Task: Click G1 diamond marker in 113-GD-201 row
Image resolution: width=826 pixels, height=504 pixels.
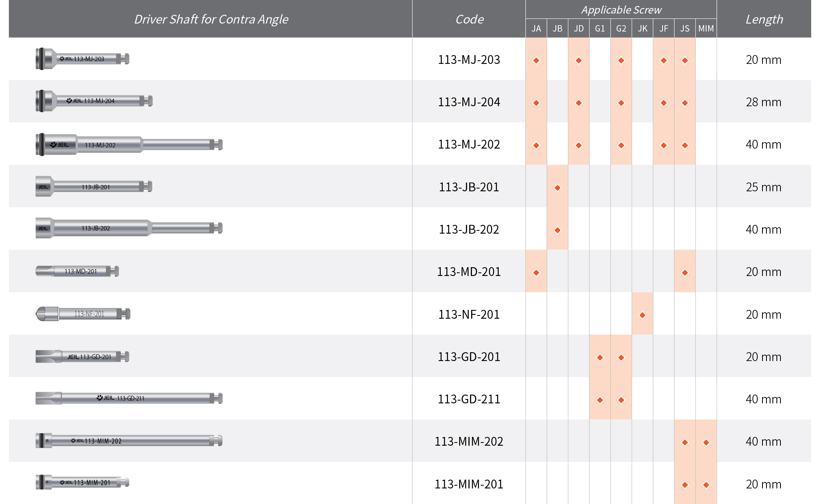Action: (600, 358)
